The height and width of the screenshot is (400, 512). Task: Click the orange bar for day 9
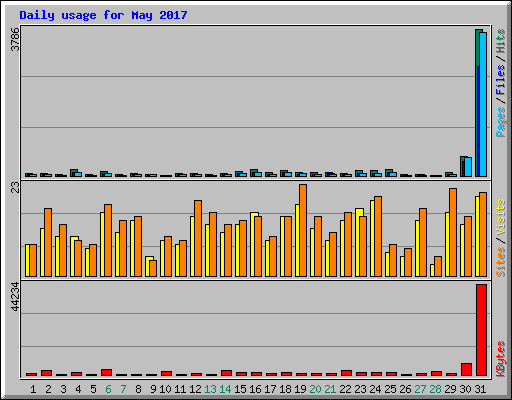click(153, 268)
